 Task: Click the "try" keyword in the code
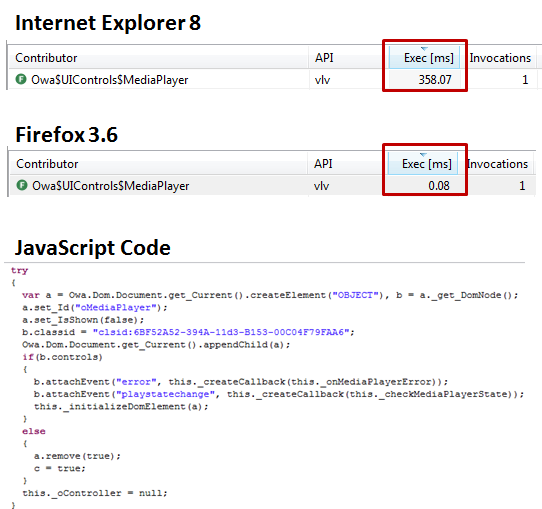point(19,271)
